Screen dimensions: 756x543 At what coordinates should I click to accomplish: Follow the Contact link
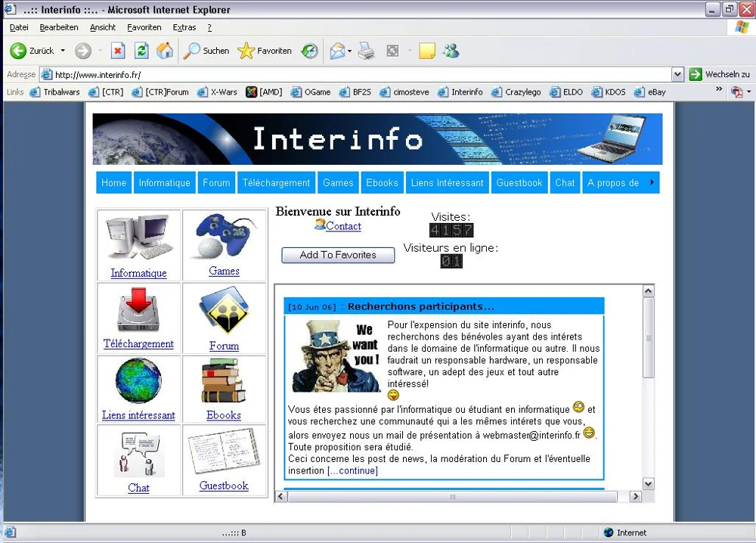point(343,225)
